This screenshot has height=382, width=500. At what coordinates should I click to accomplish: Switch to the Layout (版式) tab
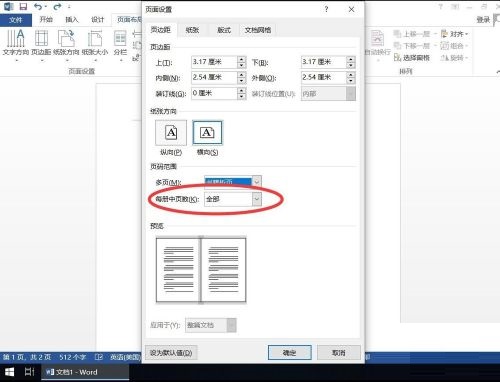point(224,30)
